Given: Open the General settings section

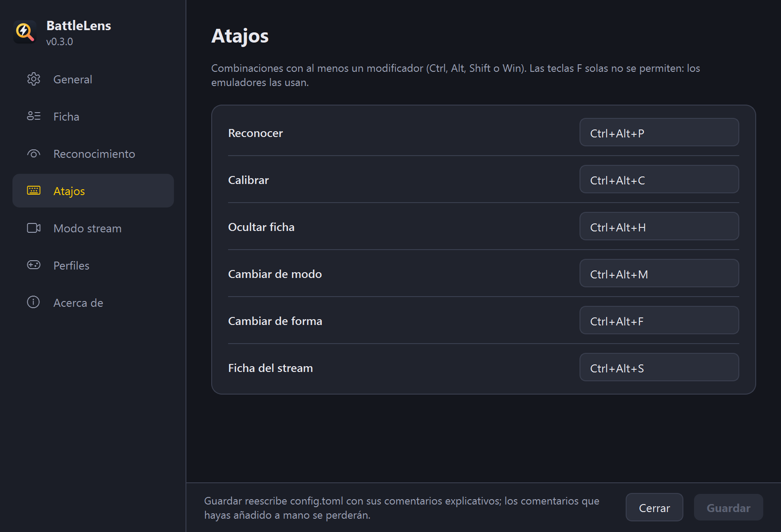Looking at the screenshot, I should coord(93,79).
